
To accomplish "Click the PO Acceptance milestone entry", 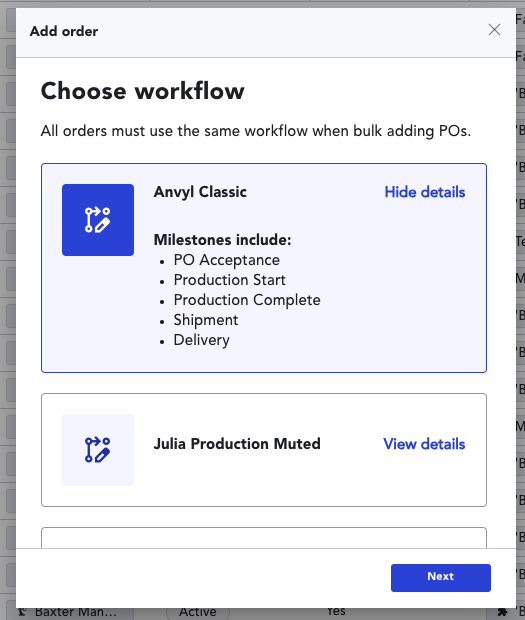I will point(227,260).
